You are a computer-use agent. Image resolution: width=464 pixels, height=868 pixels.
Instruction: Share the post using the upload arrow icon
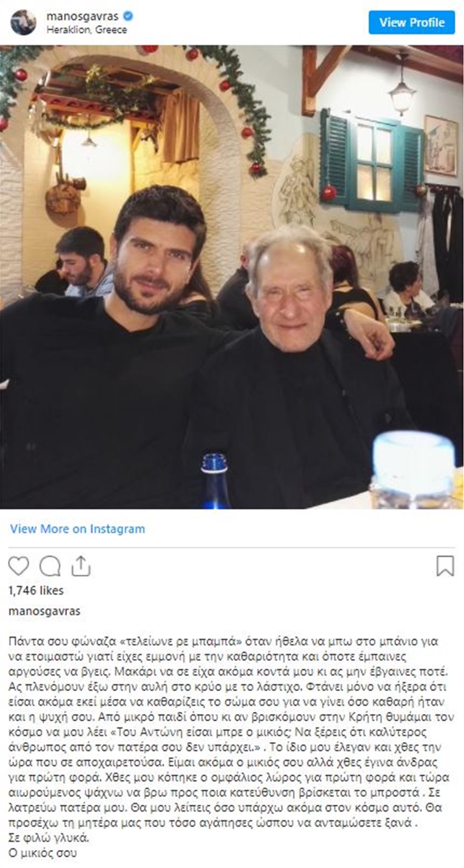tap(81, 566)
